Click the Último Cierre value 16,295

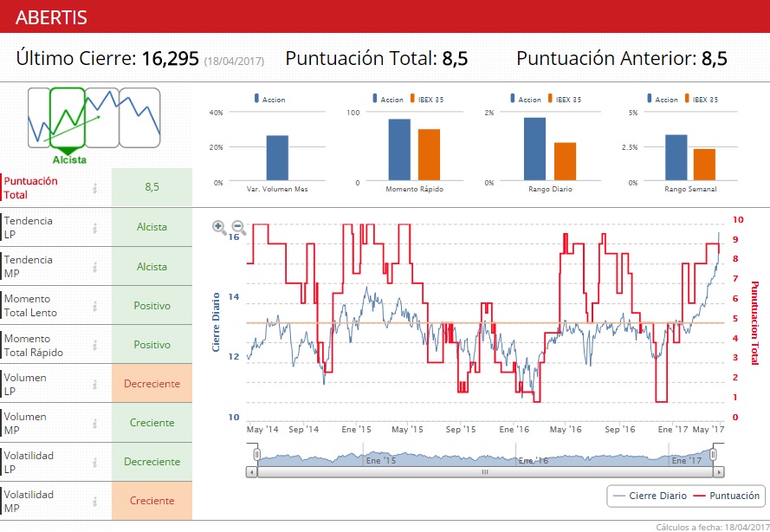pyautogui.click(x=171, y=58)
